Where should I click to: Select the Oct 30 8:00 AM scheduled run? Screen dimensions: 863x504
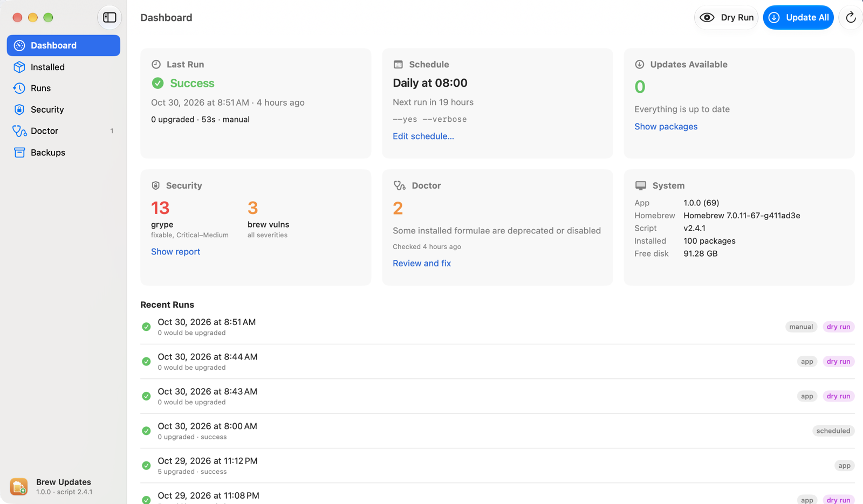(x=497, y=431)
